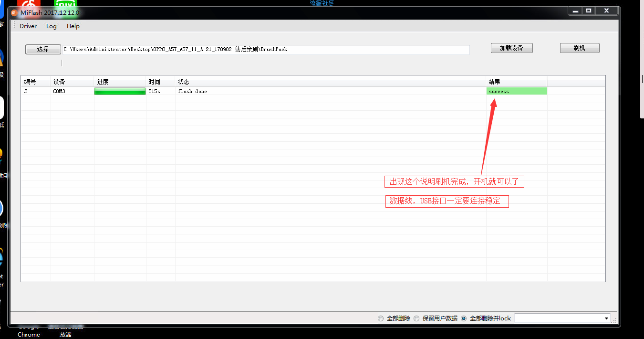Focus the firmware path input field
Image resolution: width=644 pixels, height=339 pixels.
[266, 50]
